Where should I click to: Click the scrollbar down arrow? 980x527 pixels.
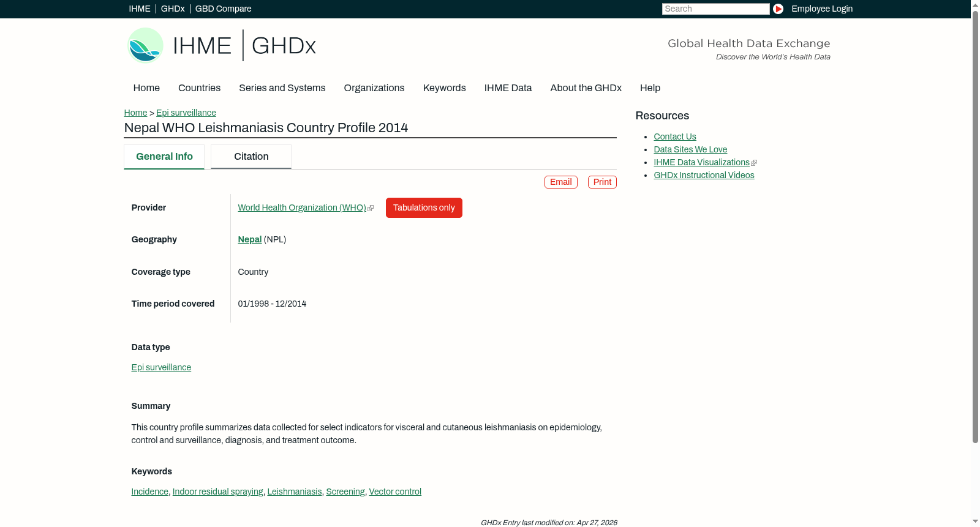(975, 522)
